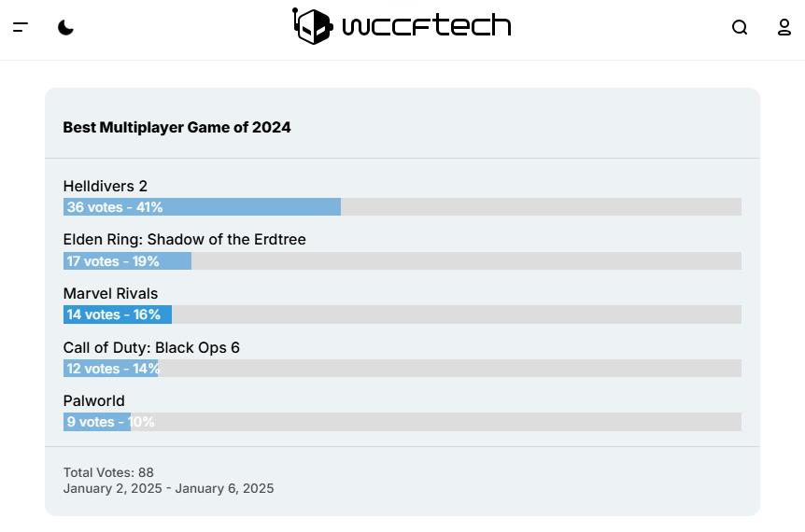Open search with magnifying glass icon
The image size is (805, 532).
click(740, 27)
